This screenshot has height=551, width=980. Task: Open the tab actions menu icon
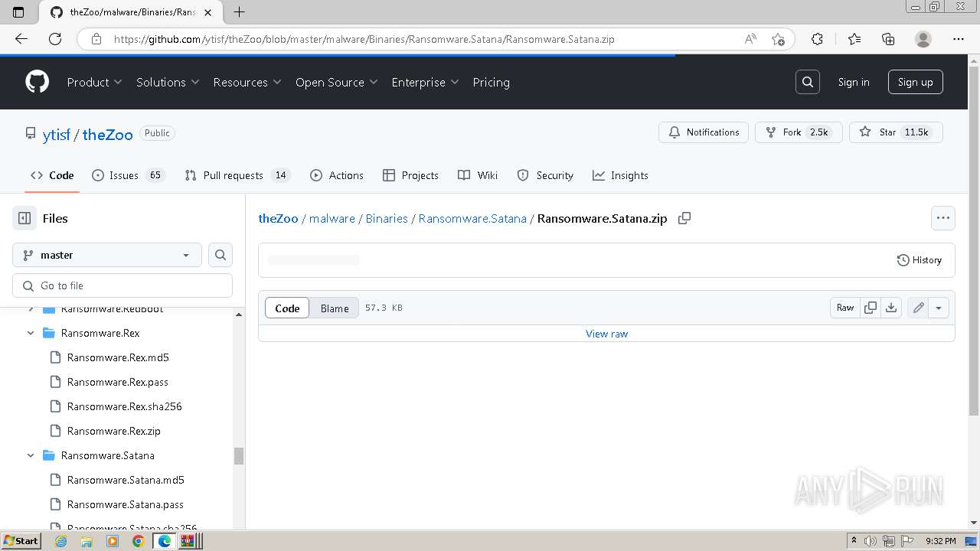tap(18, 11)
